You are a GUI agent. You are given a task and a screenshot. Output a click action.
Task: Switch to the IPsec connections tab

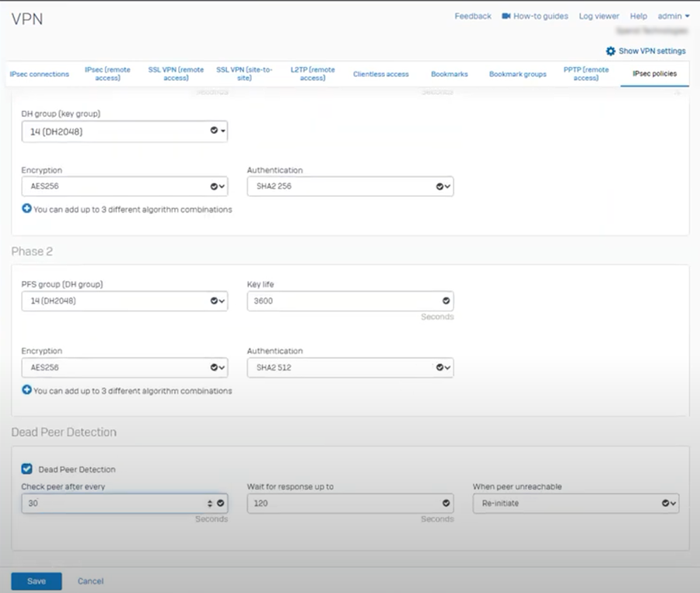[x=40, y=74]
